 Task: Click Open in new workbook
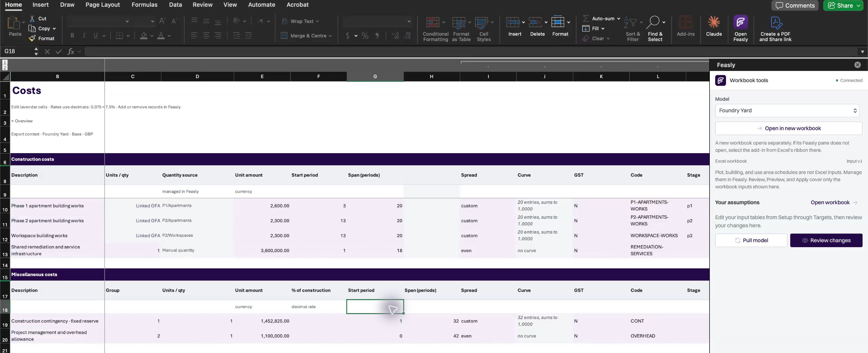pos(789,128)
